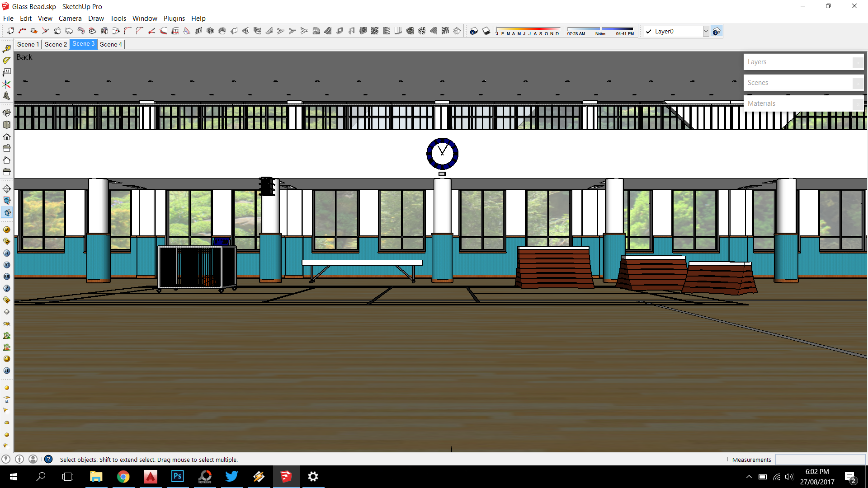Open the Layer0 layers dropdown
The height and width of the screenshot is (488, 868).
[706, 31]
